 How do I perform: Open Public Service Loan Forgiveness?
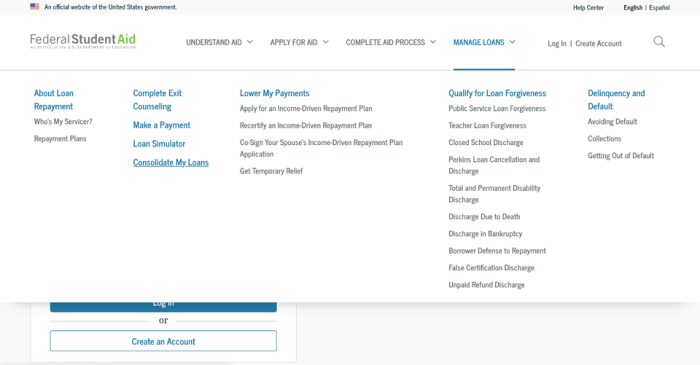[497, 108]
